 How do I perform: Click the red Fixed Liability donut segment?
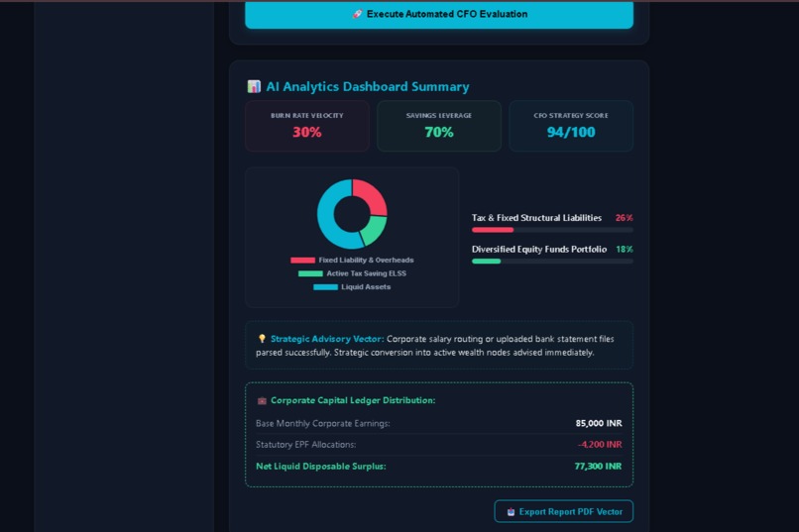(x=372, y=195)
